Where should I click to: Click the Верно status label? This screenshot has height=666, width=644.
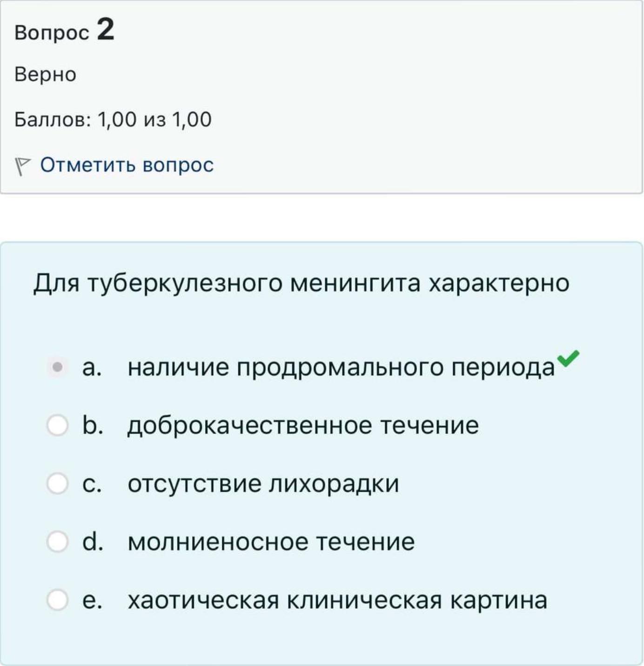click(45, 74)
